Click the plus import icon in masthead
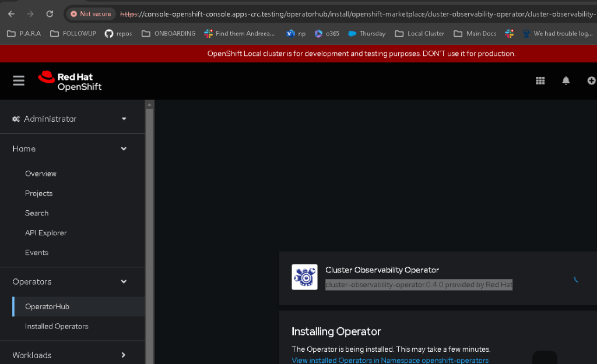597x364 pixels. 591,80
